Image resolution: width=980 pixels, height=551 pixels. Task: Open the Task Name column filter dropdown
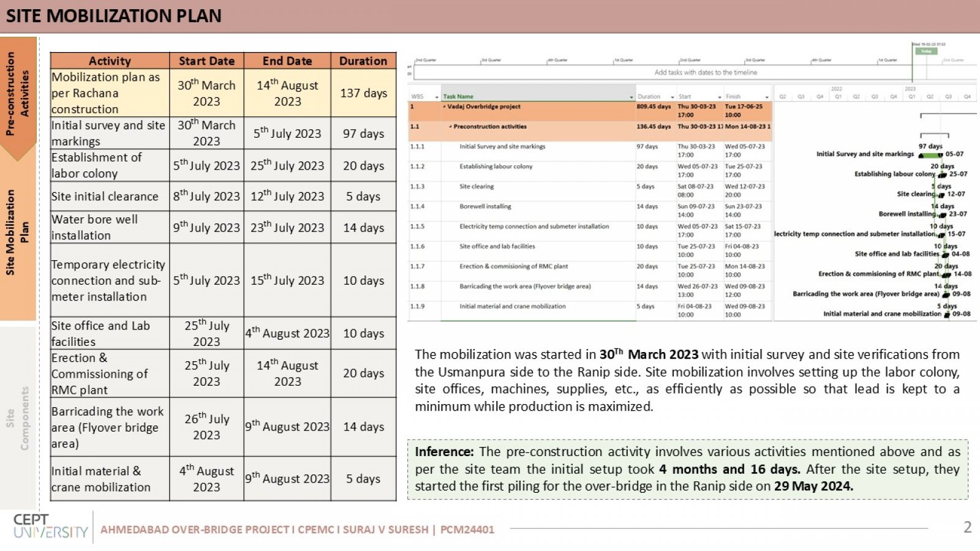(631, 97)
